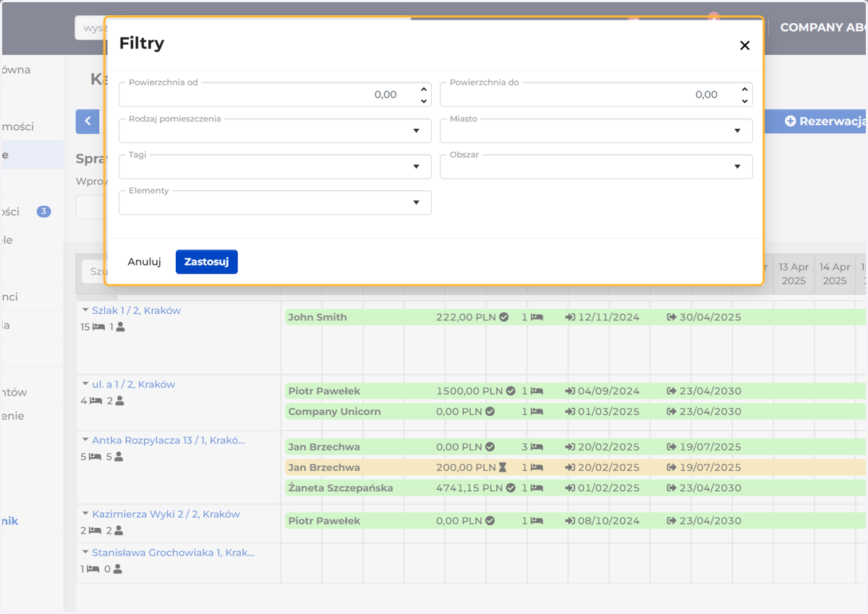Decrease the Powierzchnia do value with the down arrow

[x=744, y=101]
